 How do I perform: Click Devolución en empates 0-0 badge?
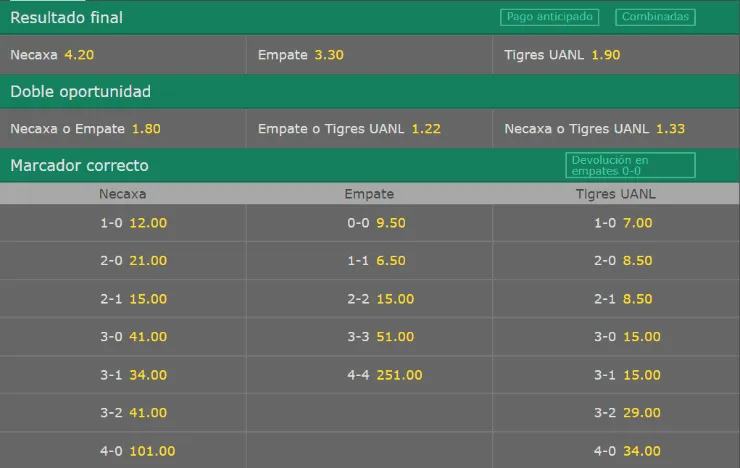(x=629, y=165)
